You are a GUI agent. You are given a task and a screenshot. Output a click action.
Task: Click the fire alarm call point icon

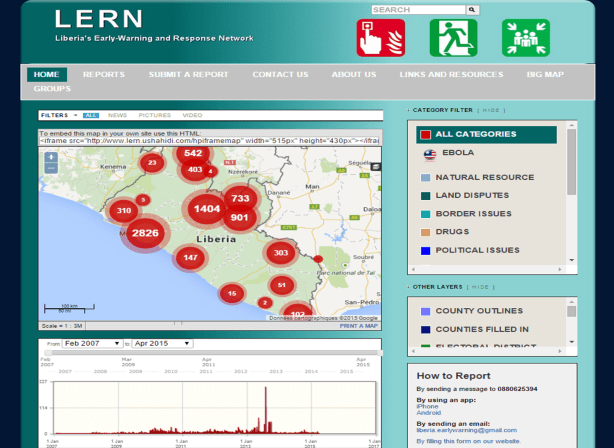(x=381, y=38)
